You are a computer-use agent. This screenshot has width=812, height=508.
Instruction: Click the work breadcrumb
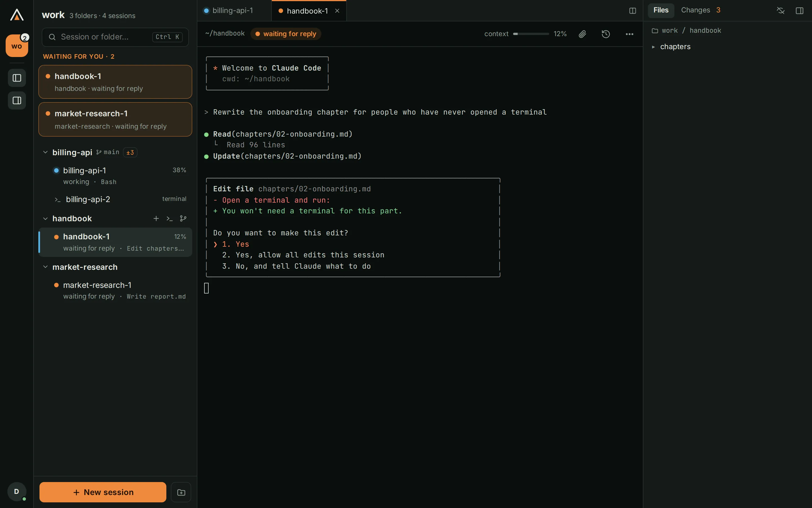pos(670,30)
